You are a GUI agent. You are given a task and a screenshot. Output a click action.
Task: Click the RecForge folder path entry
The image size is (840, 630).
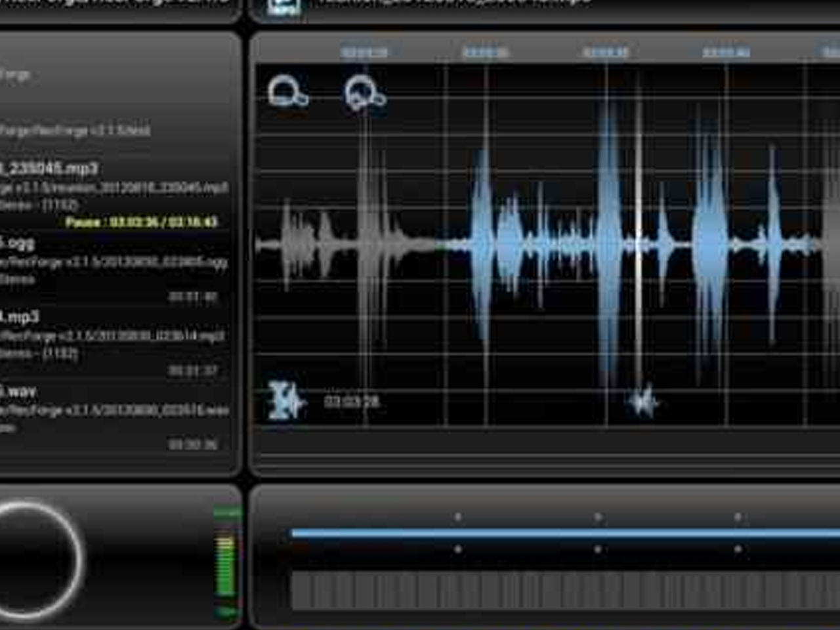(x=75, y=131)
